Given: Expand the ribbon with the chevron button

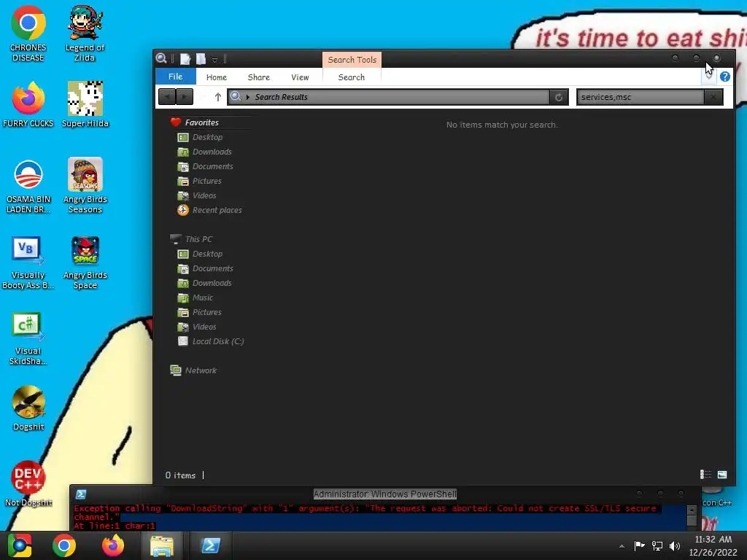Looking at the screenshot, I should click(x=709, y=76).
